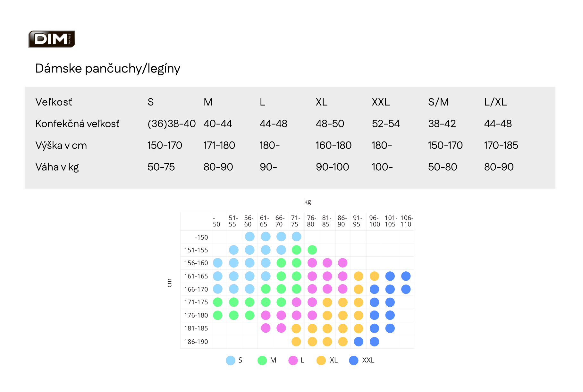Click the DIM Paris logo

52,39
